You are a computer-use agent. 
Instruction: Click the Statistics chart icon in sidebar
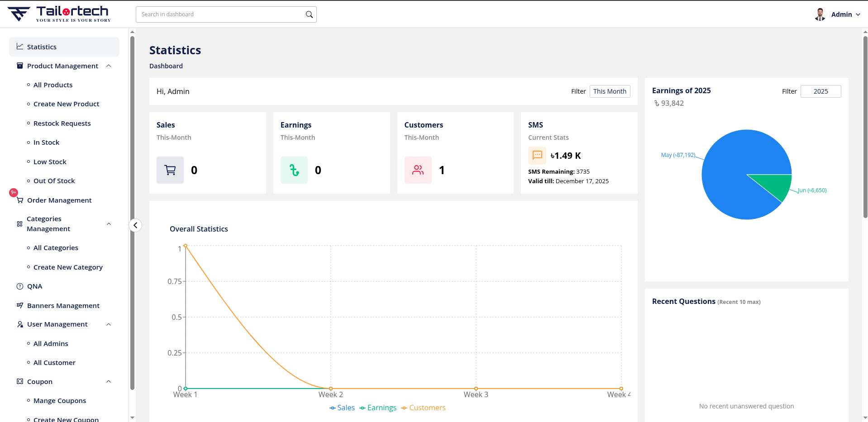[20, 47]
